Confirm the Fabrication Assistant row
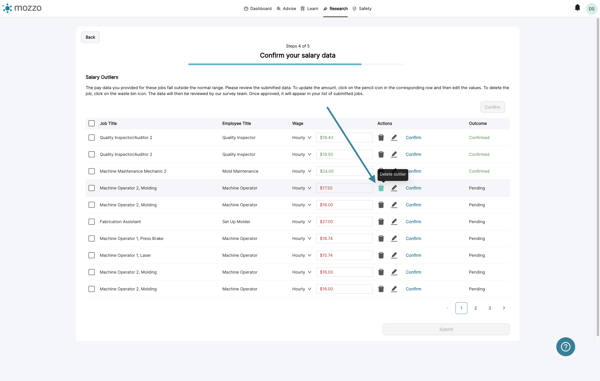600x381 pixels. tap(413, 221)
